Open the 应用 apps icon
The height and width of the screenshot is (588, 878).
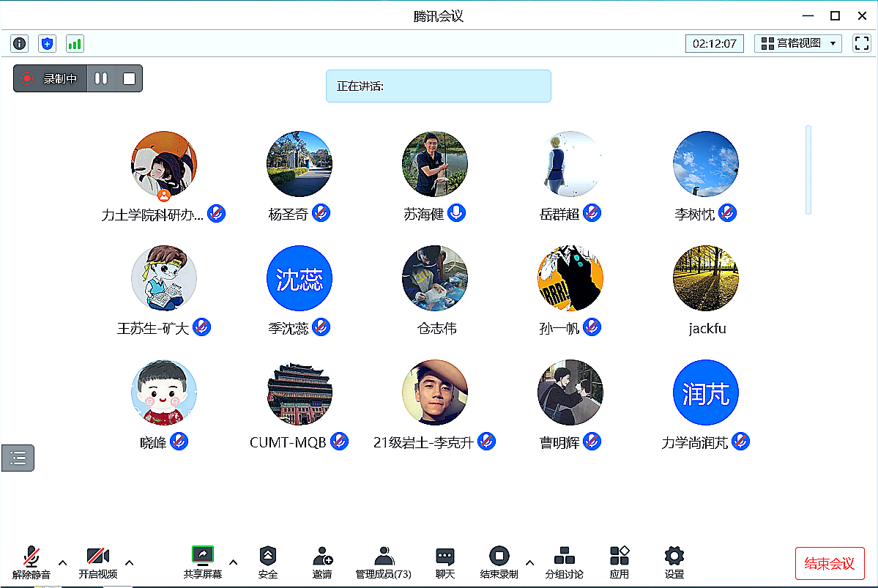pyautogui.click(x=619, y=562)
